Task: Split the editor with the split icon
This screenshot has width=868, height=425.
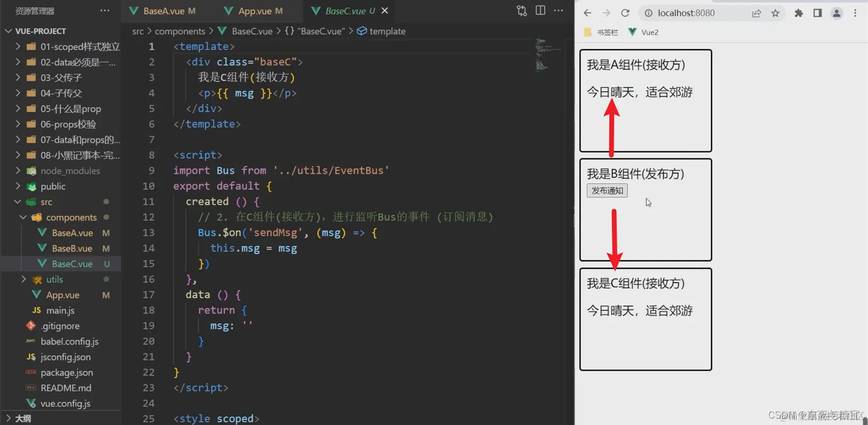Action: 540,11
